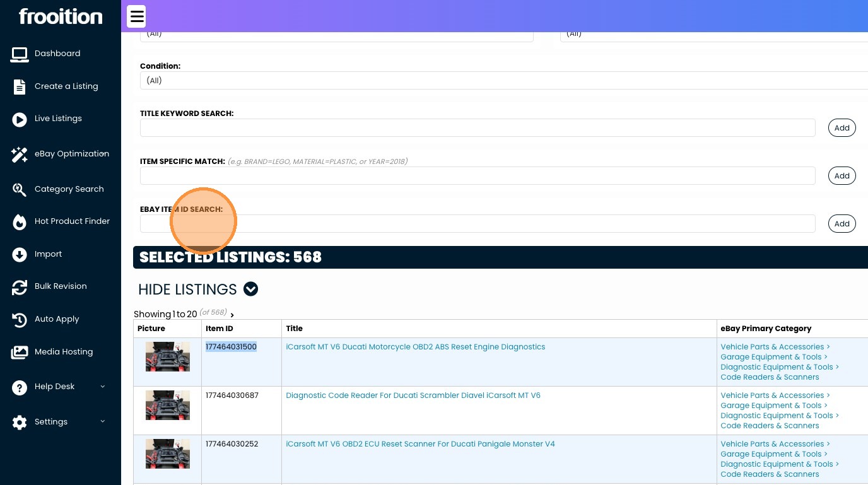This screenshot has height=485, width=868.
Task: Navigate to Hot Product Finder
Action: click(72, 221)
